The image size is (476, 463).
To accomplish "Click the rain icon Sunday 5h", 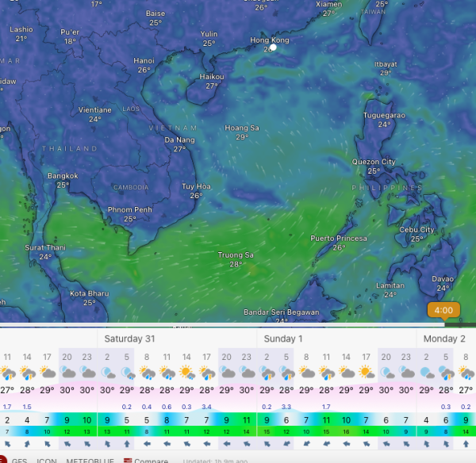I will (286, 373).
